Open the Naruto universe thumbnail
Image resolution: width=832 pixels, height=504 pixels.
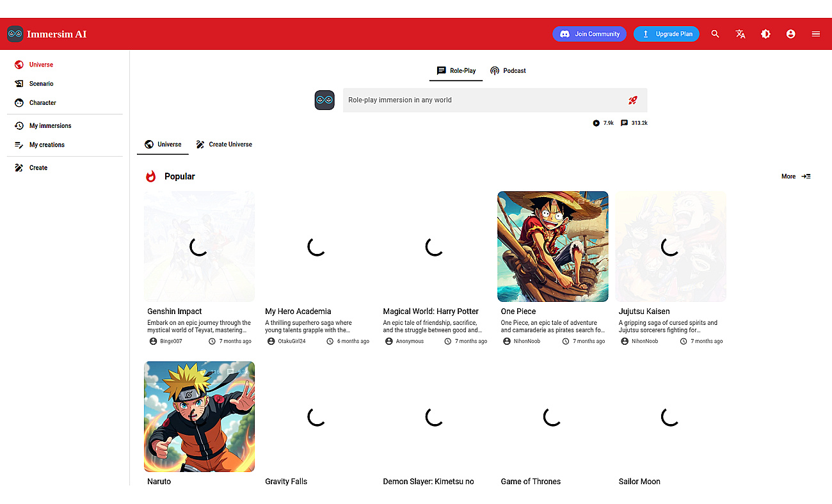tap(200, 416)
